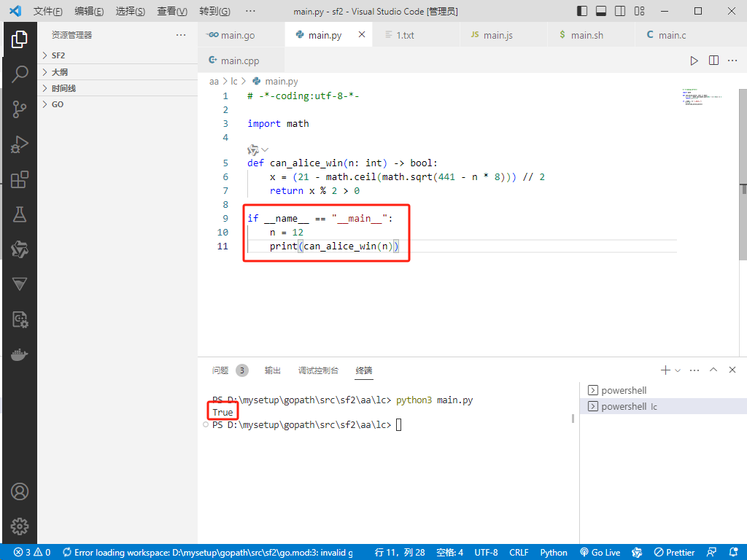Click the editor minimap code preview
This screenshot has width=747, height=560.
[x=703, y=97]
